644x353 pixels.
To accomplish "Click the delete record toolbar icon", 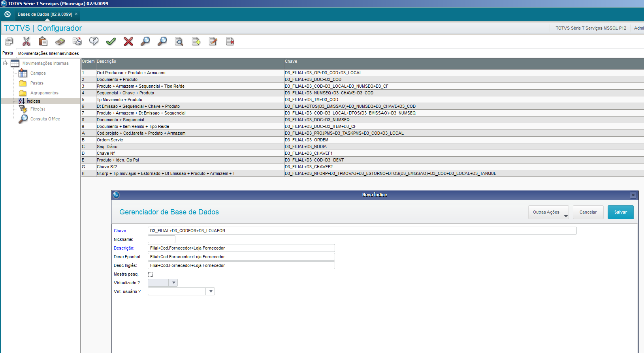I will click(x=230, y=41).
